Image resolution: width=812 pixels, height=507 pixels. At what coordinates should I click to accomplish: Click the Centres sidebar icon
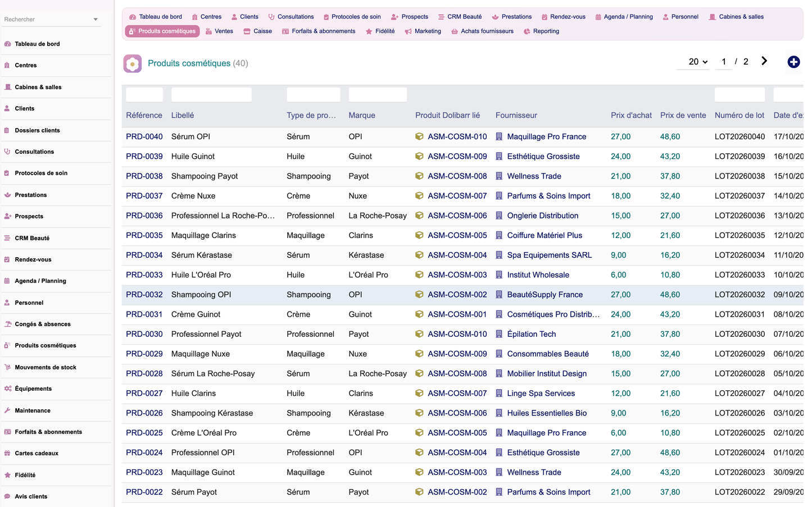pyautogui.click(x=7, y=65)
